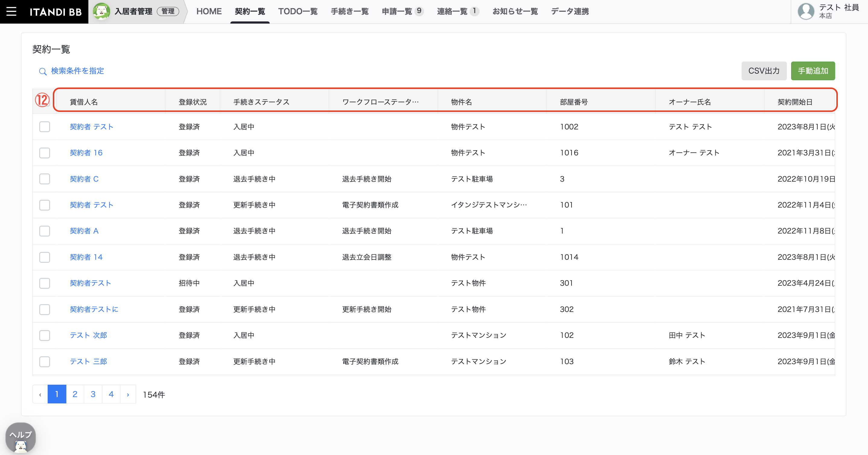Check the 契約者 14 row checkbox
Image resolution: width=868 pixels, height=455 pixels.
(44, 257)
